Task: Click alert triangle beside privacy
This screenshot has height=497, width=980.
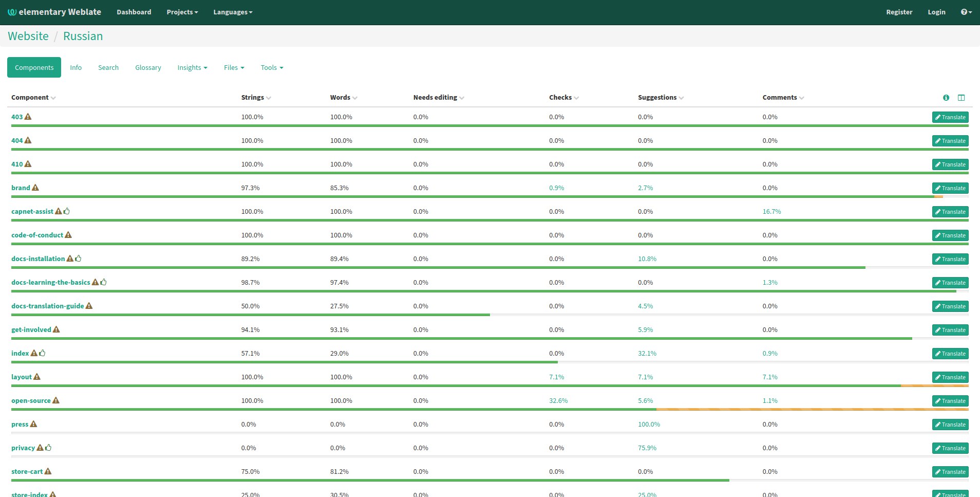Action: [x=40, y=448]
